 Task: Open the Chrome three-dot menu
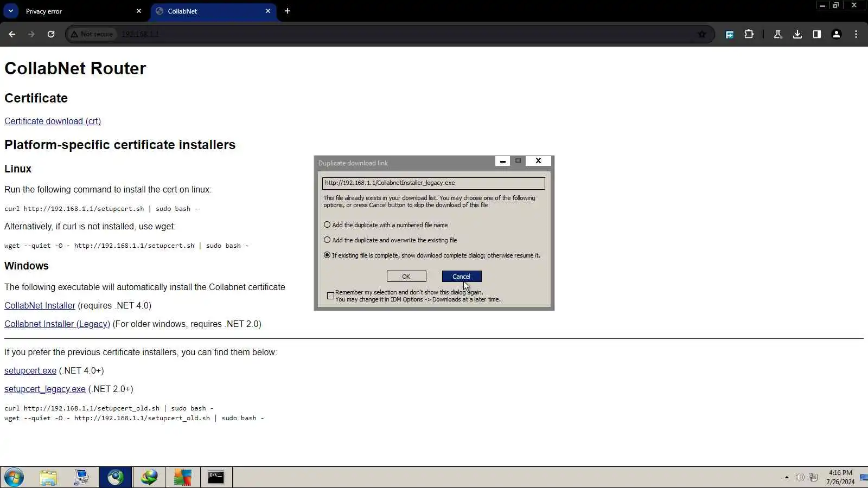click(856, 34)
